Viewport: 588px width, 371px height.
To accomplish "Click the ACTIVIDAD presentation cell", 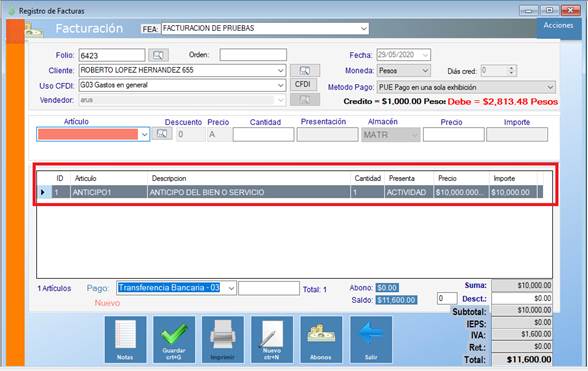I will point(409,192).
